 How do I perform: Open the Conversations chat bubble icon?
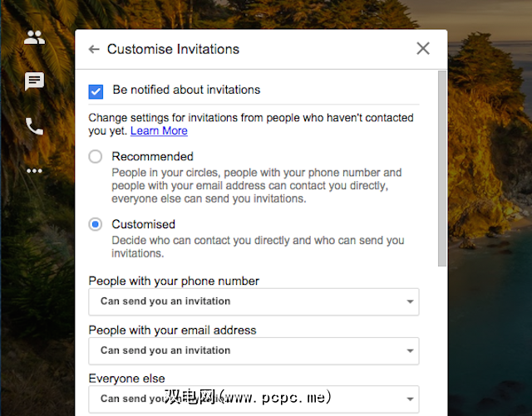tap(34, 81)
